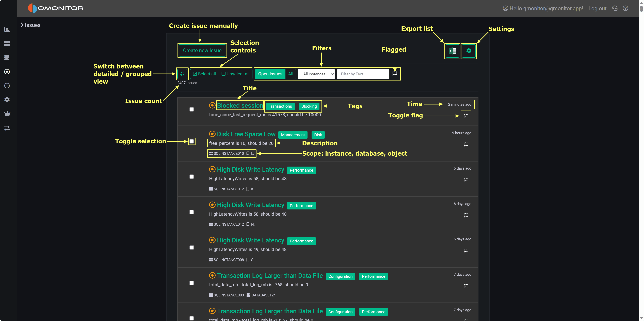Viewport: 644px width, 321px height.
Task: Open crown icon in left sidebar
Action: pos(7,114)
